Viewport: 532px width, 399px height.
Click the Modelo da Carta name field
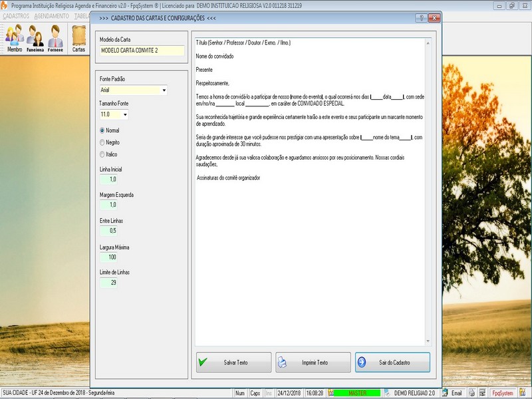(x=142, y=51)
